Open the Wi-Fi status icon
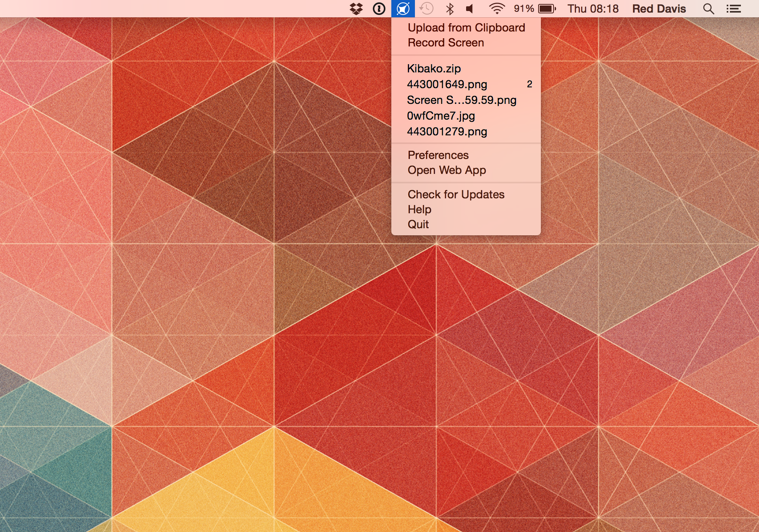The image size is (759, 532). (497, 9)
